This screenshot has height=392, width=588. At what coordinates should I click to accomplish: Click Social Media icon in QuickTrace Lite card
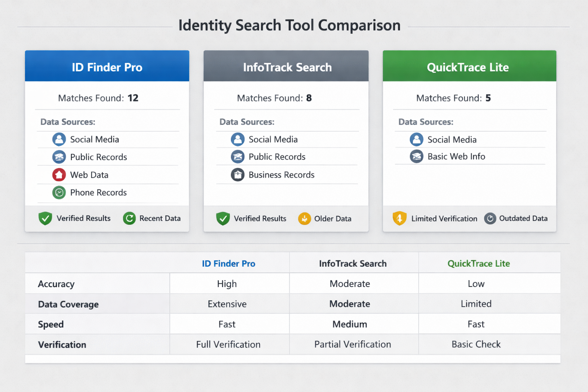[416, 140]
